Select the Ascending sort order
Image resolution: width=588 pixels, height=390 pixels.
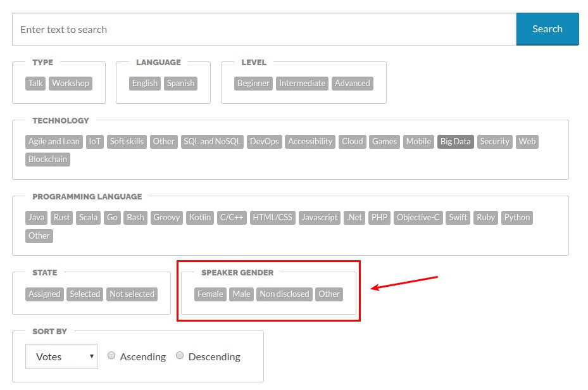click(111, 356)
